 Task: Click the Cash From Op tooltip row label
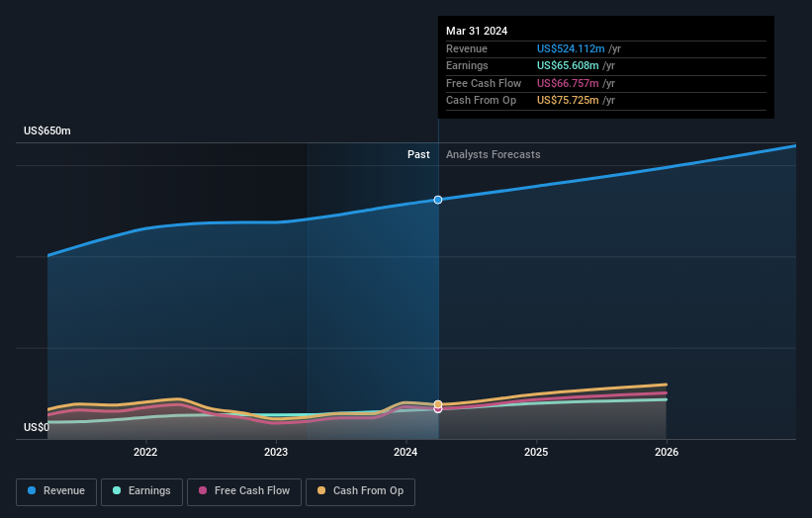[481, 101]
